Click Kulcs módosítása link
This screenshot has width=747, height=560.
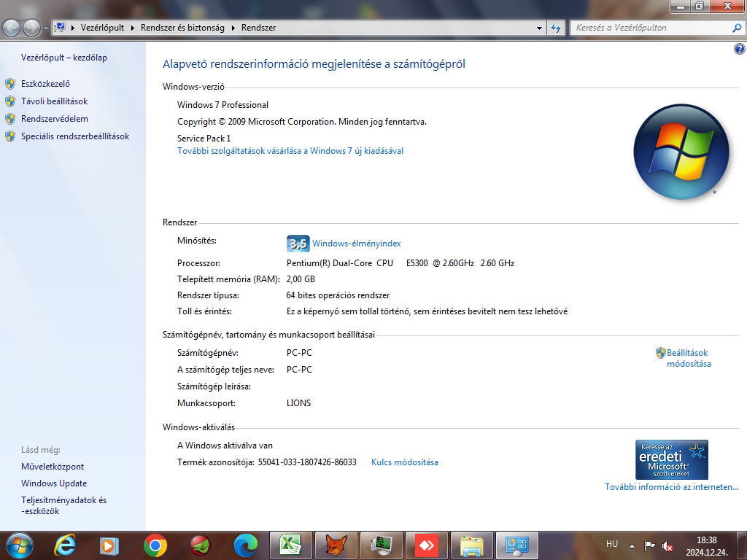coord(404,462)
